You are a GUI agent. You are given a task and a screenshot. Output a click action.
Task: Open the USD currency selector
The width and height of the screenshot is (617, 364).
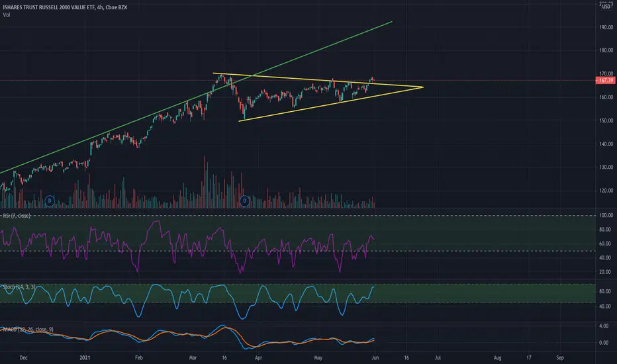point(606,7)
